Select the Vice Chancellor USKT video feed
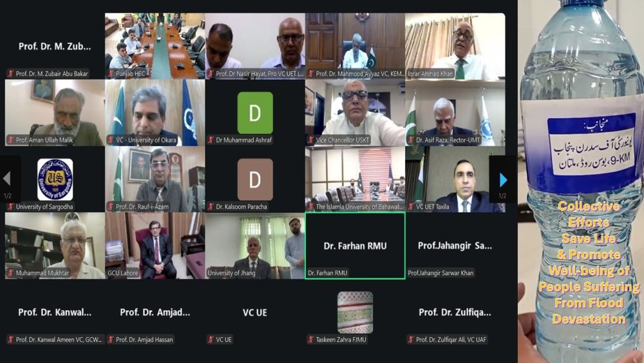Image resolution: width=644 pixels, height=363 pixels. tap(355, 113)
